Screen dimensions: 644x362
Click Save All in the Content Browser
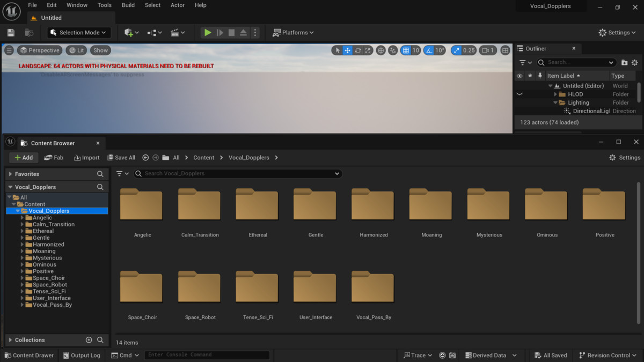click(121, 158)
